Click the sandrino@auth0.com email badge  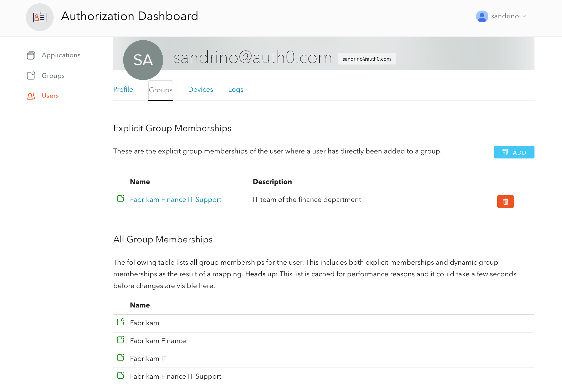(x=367, y=59)
